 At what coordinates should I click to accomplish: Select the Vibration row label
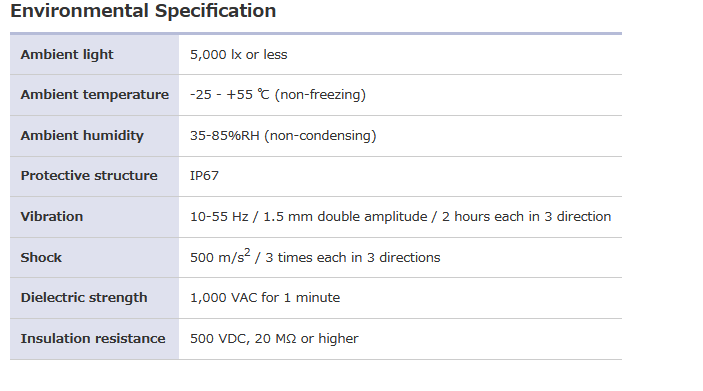click(x=52, y=217)
